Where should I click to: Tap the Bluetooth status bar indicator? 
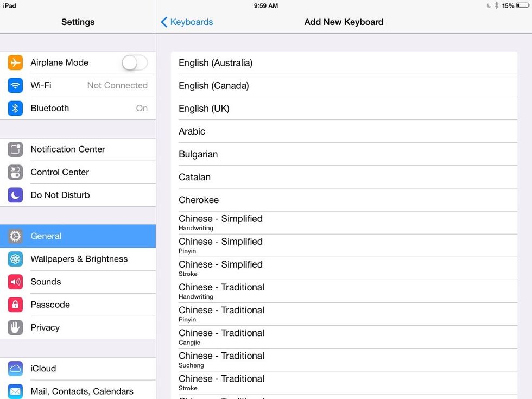(x=496, y=5)
